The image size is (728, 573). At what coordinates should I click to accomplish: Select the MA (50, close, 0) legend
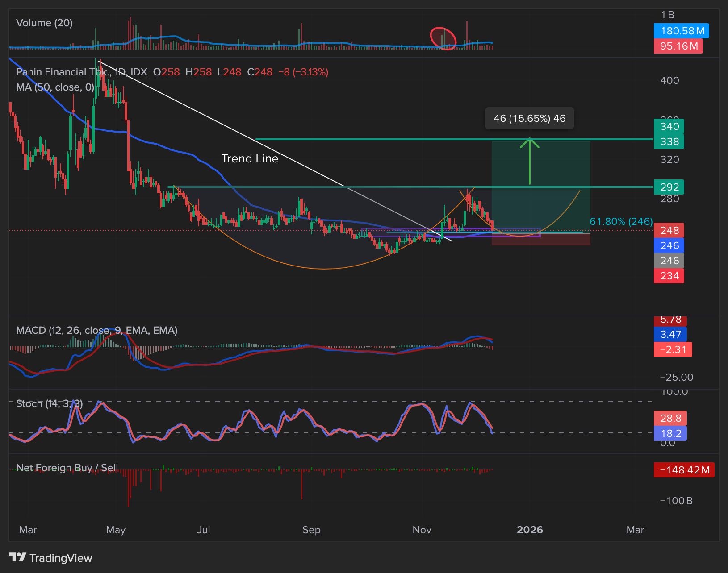click(x=55, y=87)
